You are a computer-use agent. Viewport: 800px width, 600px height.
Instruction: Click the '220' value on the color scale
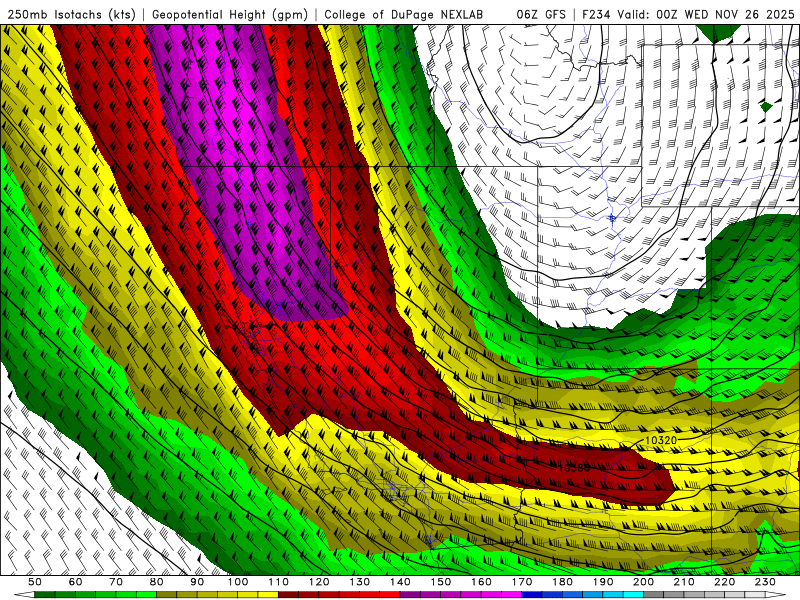click(724, 582)
